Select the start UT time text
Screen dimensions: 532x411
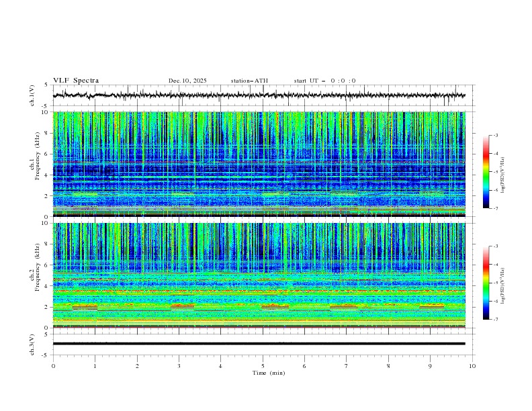[324, 81]
